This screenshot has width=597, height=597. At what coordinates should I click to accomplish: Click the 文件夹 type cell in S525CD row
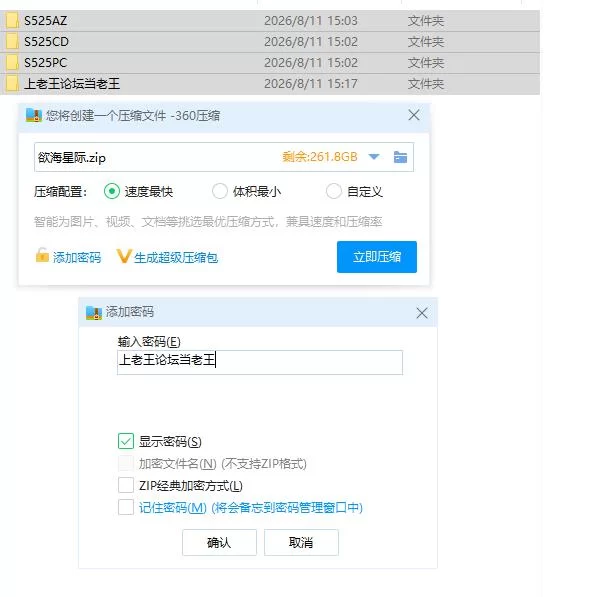[426, 42]
